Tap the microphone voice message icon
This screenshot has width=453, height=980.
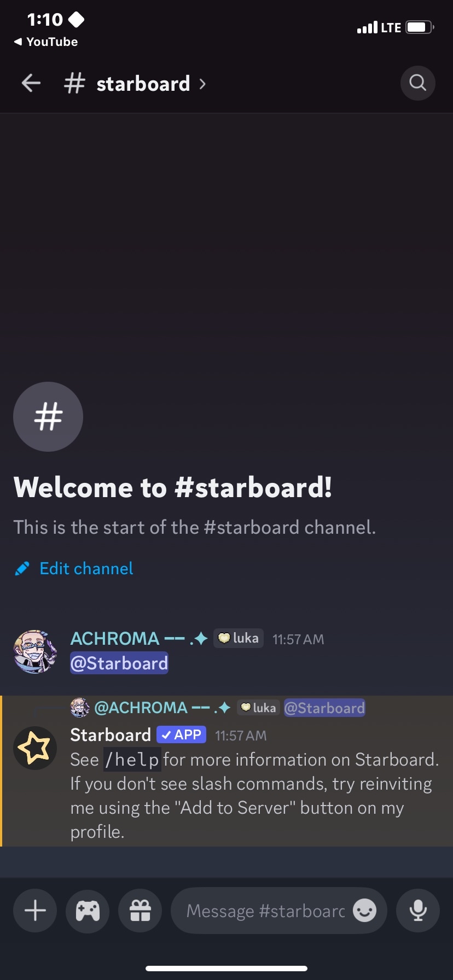418,911
